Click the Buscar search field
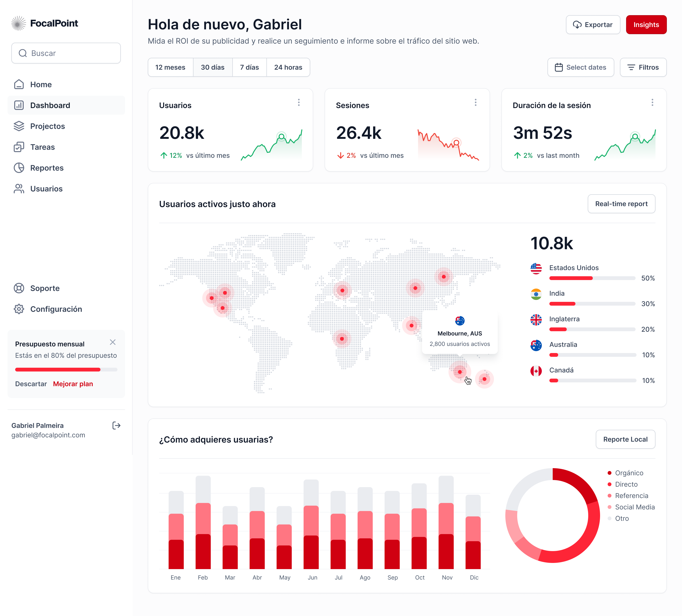The image size is (682, 616). click(66, 53)
